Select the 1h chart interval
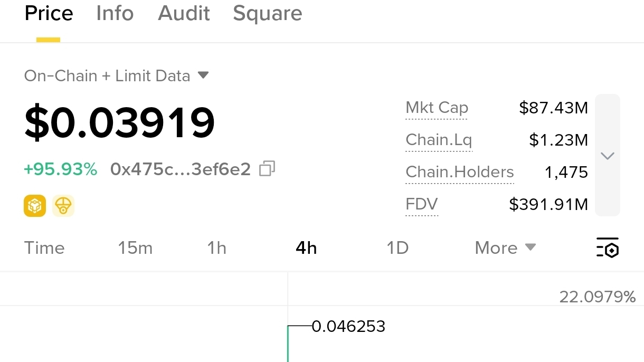Screen dimensions: 644x362 (216, 248)
